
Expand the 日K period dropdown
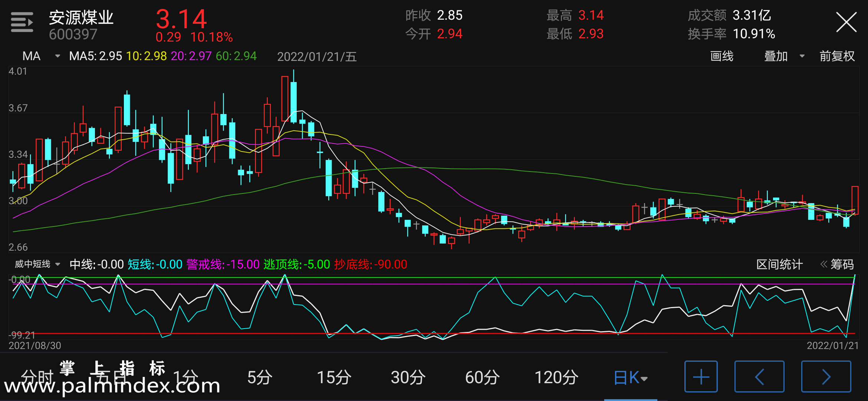tap(631, 378)
